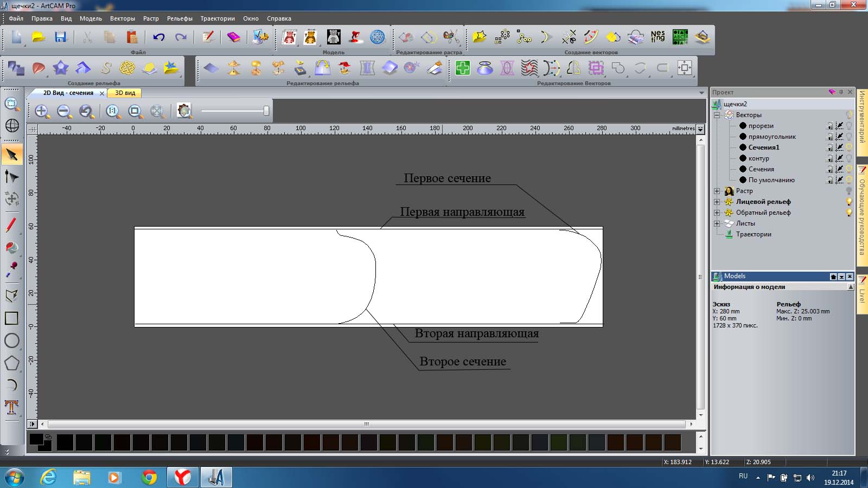868x488 pixels.
Task: Click the palette scroll-down arrow
Action: 700,448
